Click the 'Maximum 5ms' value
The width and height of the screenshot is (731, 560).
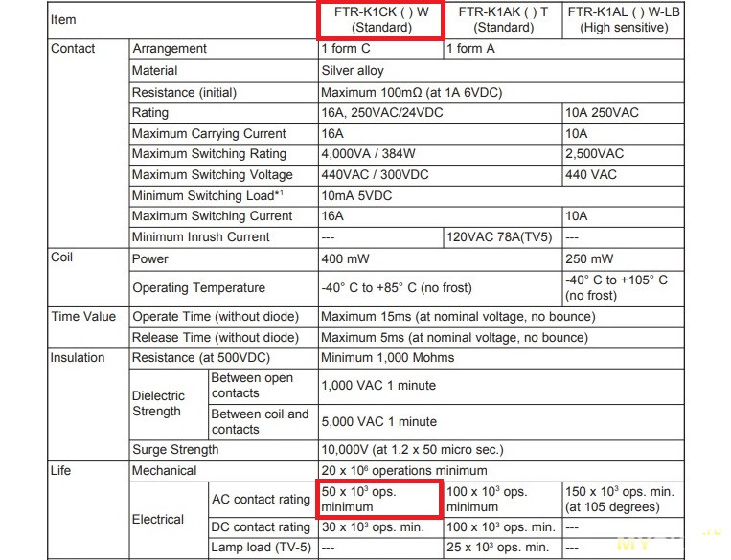tap(501, 337)
